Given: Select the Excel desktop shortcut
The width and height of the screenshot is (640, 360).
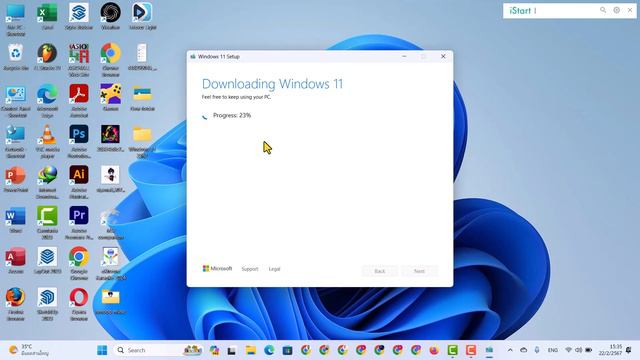Looking at the screenshot, I should pos(47,16).
